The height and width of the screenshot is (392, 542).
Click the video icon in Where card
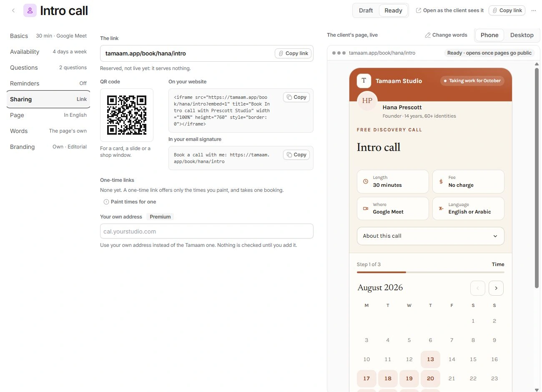(366, 208)
